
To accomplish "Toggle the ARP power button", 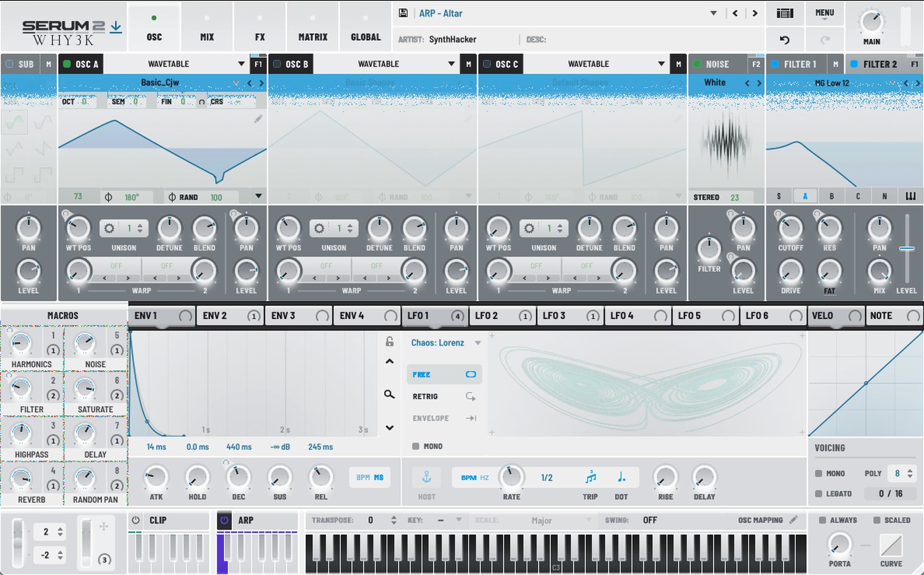I will click(224, 520).
